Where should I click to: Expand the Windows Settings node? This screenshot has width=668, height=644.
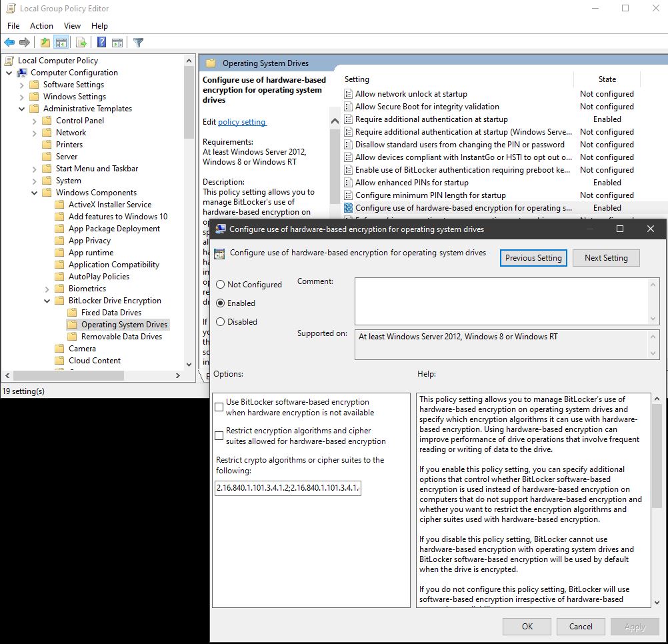tap(22, 97)
